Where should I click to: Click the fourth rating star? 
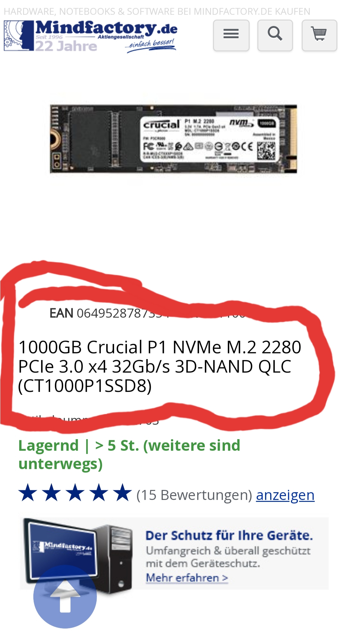tap(99, 493)
